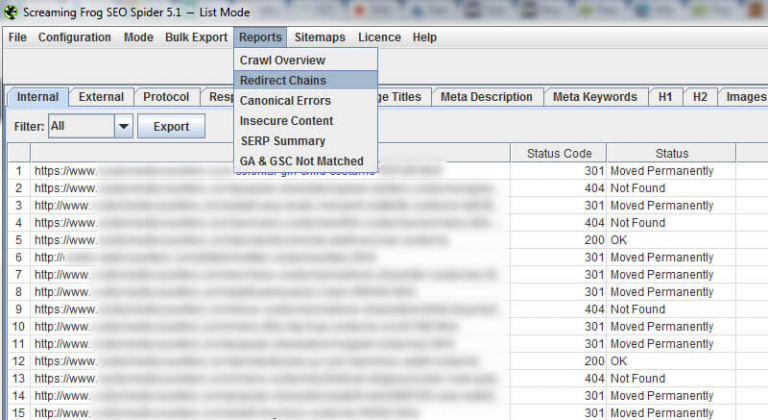Click row number 10
The image size is (768, 420).
pos(19,326)
